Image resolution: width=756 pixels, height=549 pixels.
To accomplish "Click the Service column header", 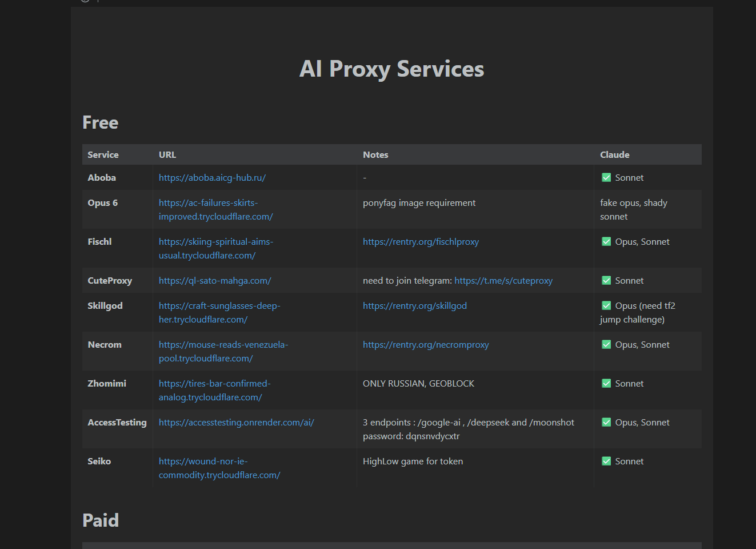I will [x=103, y=155].
